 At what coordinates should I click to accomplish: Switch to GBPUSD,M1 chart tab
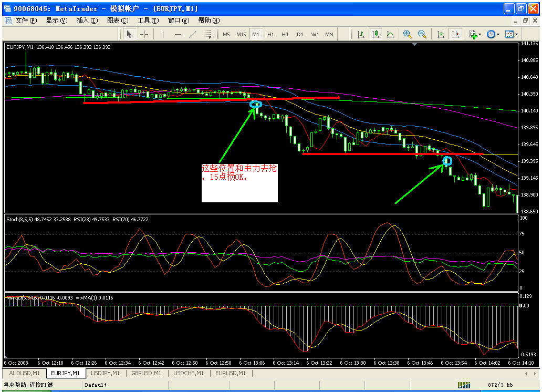(x=146, y=373)
